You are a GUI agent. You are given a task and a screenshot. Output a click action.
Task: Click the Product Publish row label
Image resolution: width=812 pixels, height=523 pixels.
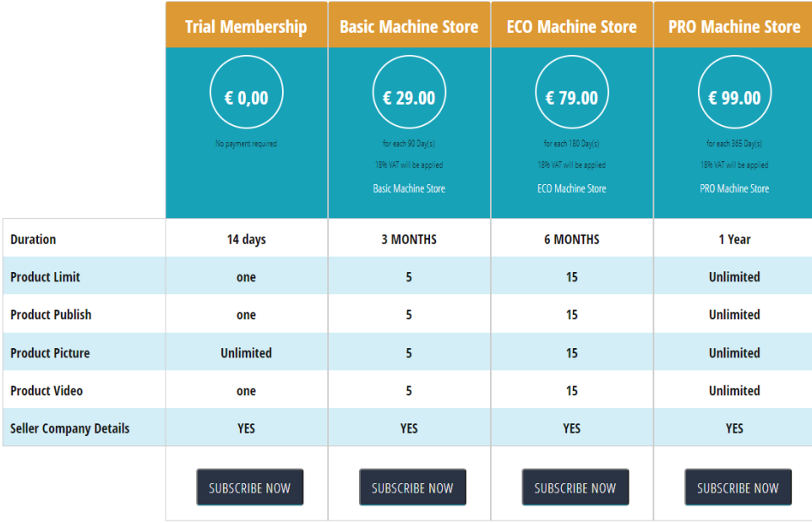click(x=51, y=314)
